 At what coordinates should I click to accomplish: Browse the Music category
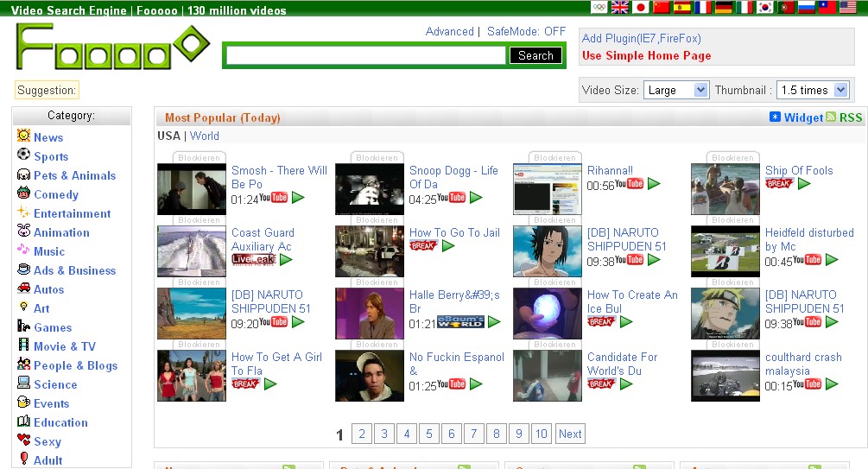point(49,251)
